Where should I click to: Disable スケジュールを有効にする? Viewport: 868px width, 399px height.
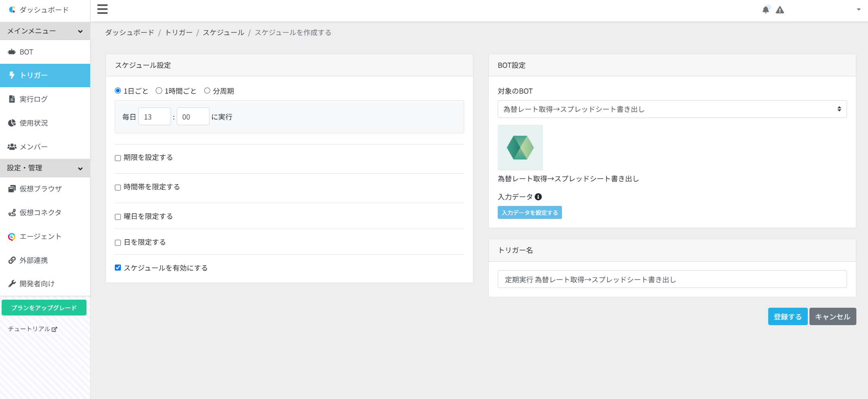pos(118,267)
